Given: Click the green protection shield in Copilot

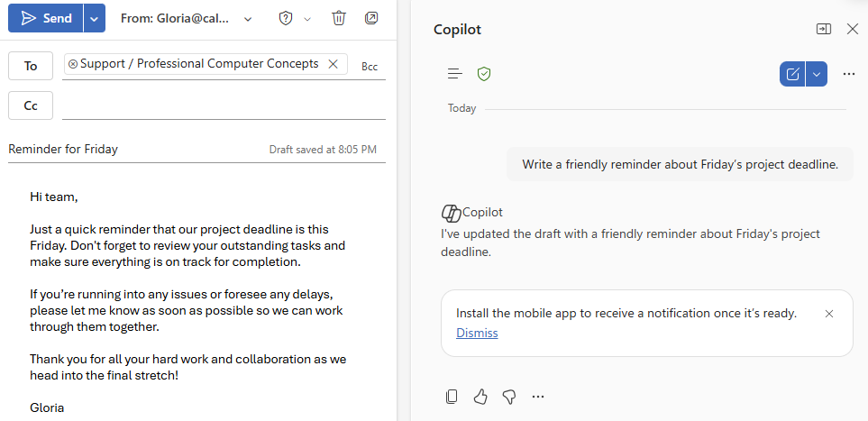Looking at the screenshot, I should click(484, 74).
